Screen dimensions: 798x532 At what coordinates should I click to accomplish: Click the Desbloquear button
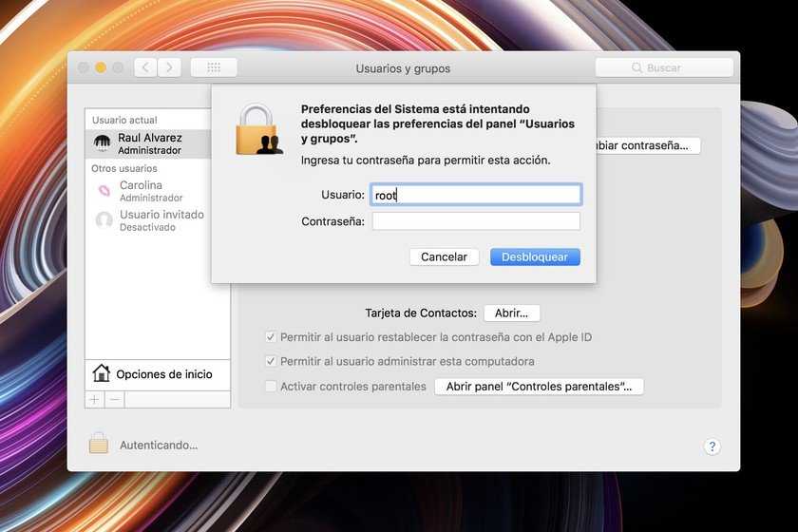[x=535, y=256]
